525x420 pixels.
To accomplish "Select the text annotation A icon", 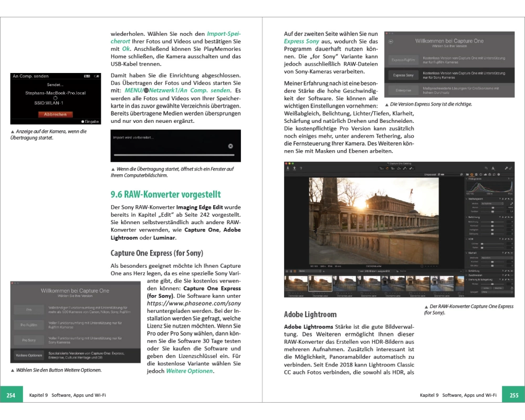I will tap(493, 168).
